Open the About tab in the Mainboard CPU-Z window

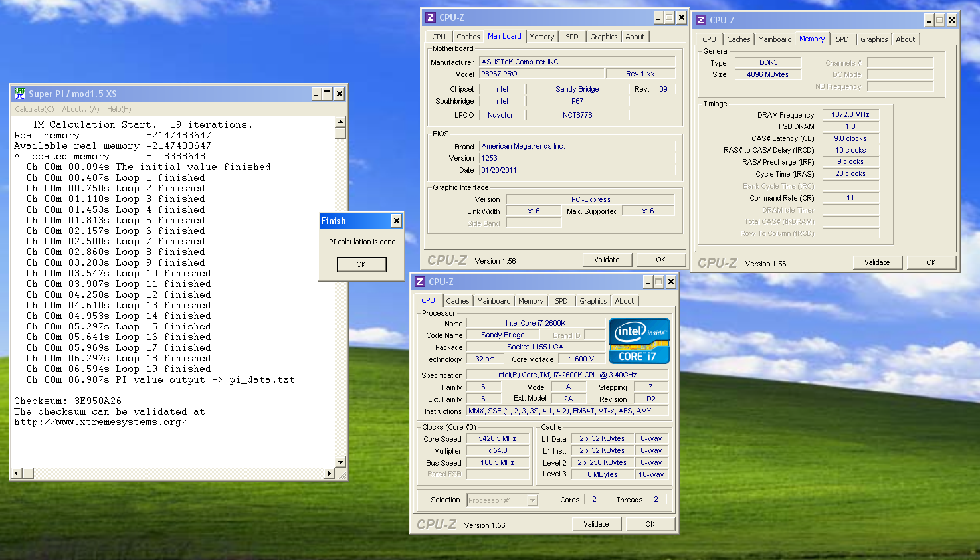(x=635, y=37)
